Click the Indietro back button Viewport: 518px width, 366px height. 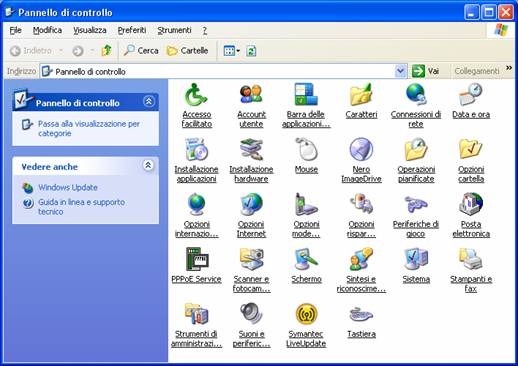pyautogui.click(x=30, y=51)
